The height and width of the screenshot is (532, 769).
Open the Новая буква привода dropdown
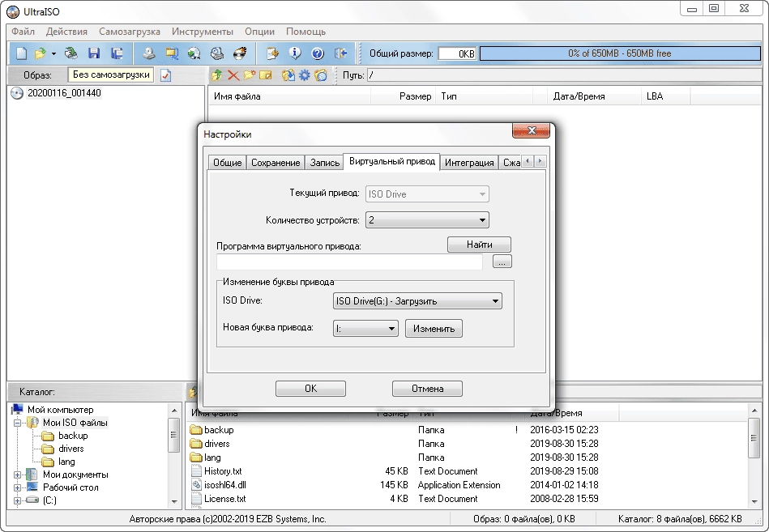click(x=365, y=329)
